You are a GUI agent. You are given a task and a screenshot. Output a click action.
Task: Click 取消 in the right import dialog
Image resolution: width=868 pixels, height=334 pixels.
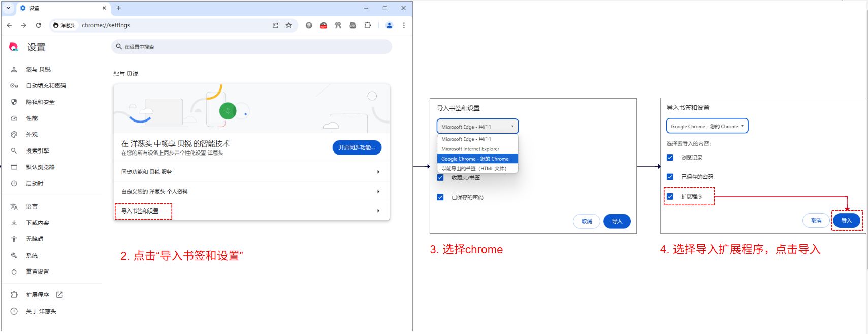(816, 221)
